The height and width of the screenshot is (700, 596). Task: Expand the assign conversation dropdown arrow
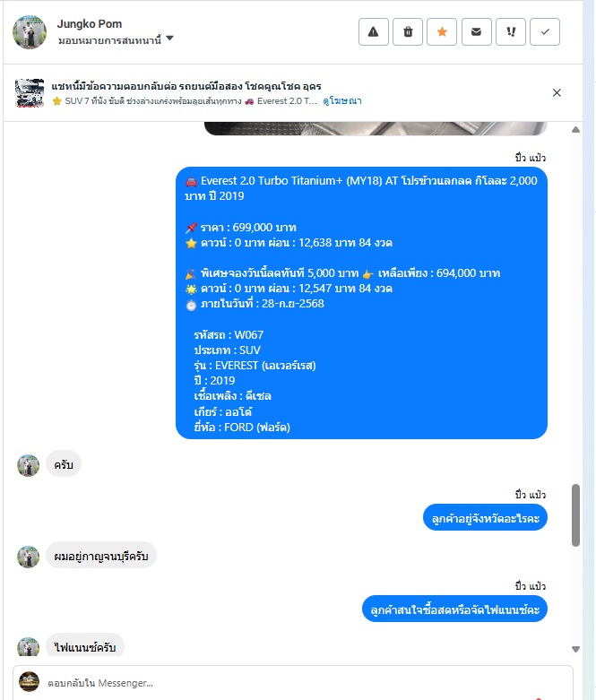coord(169,39)
